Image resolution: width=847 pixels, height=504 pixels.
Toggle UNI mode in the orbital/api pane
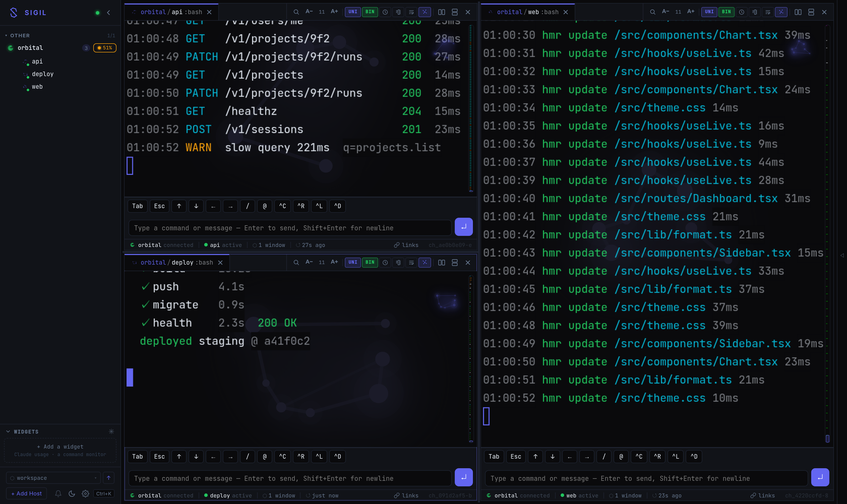coord(353,12)
